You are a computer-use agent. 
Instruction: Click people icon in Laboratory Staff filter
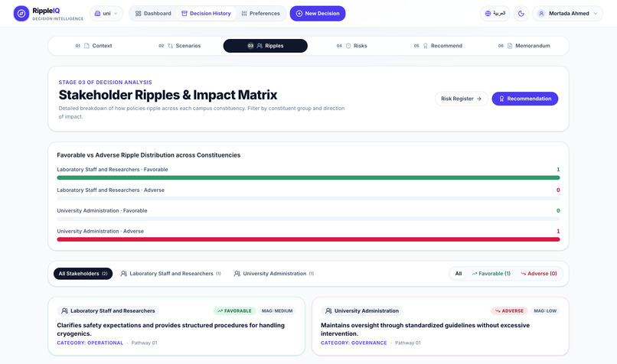point(123,274)
